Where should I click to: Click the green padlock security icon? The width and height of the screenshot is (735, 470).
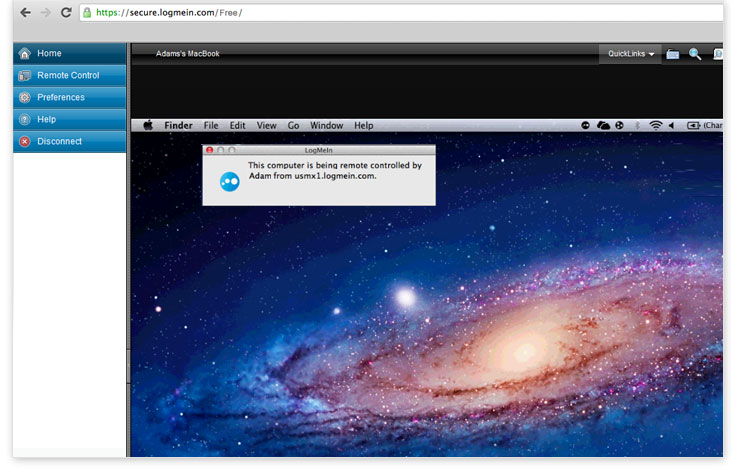pos(87,13)
